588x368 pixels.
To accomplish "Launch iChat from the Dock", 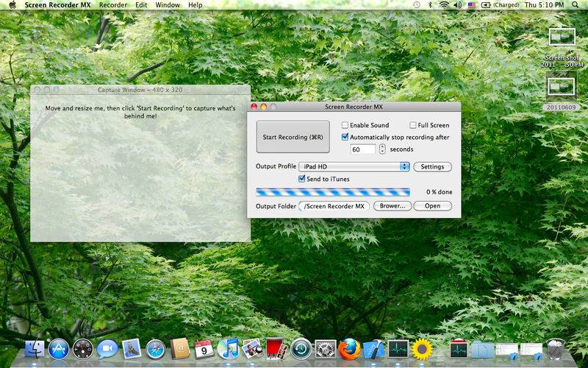I will pos(107,349).
